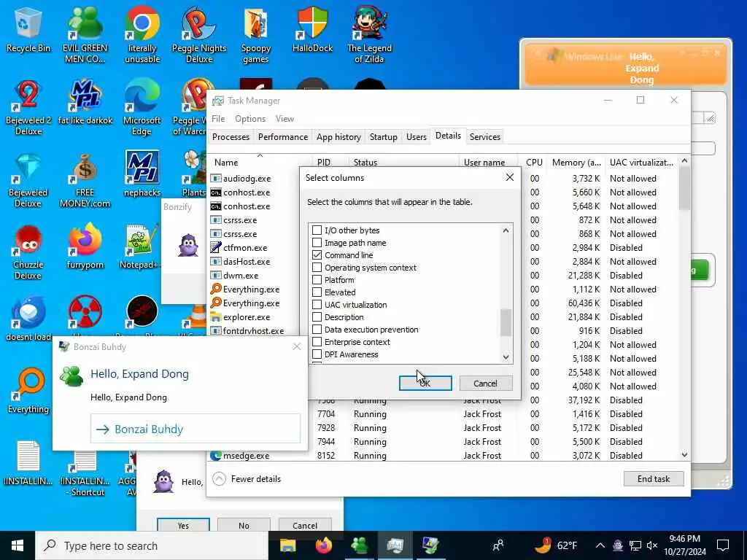Open the Spoopy games folder
This screenshot has height=560, width=747.
point(256,36)
